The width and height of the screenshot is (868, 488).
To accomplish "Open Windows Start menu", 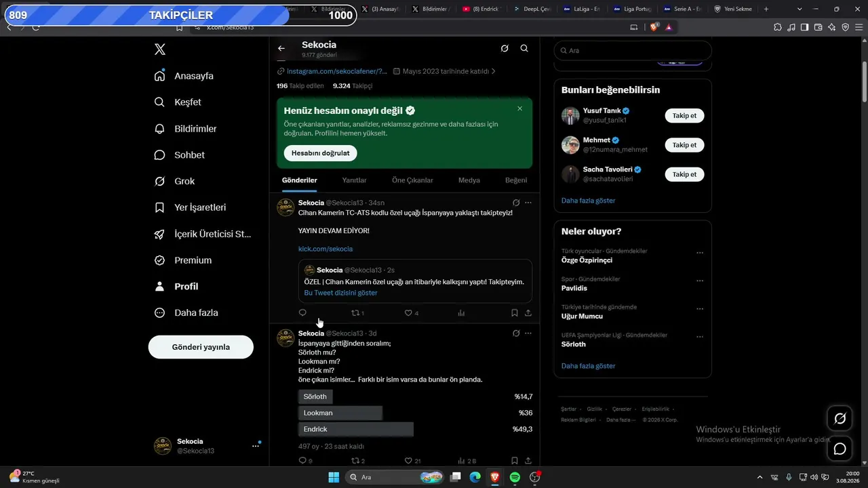I will 334,477.
